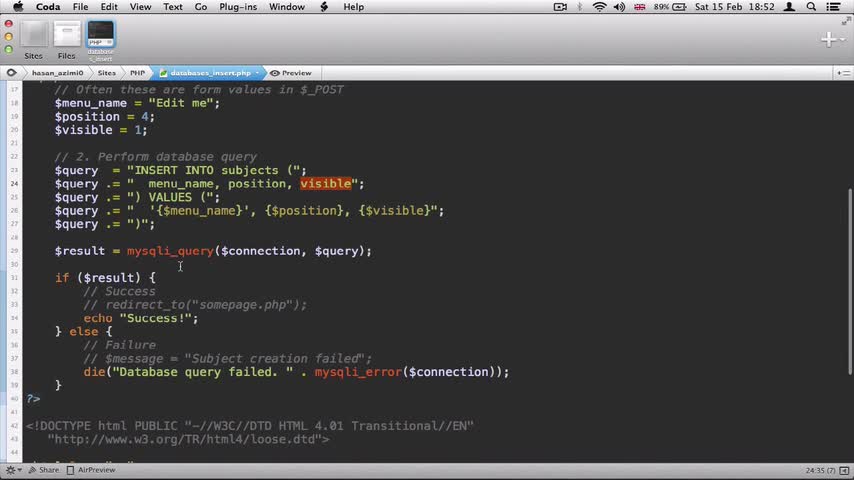The image size is (854, 480).
Task: Open AirPreview from the status bar
Action: pyautogui.click(x=91, y=470)
